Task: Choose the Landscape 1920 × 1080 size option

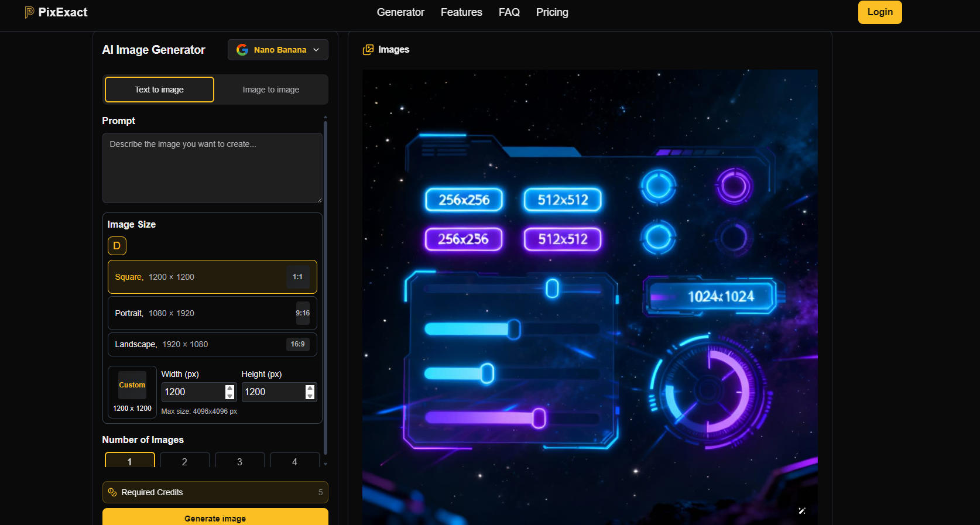Action: point(212,344)
